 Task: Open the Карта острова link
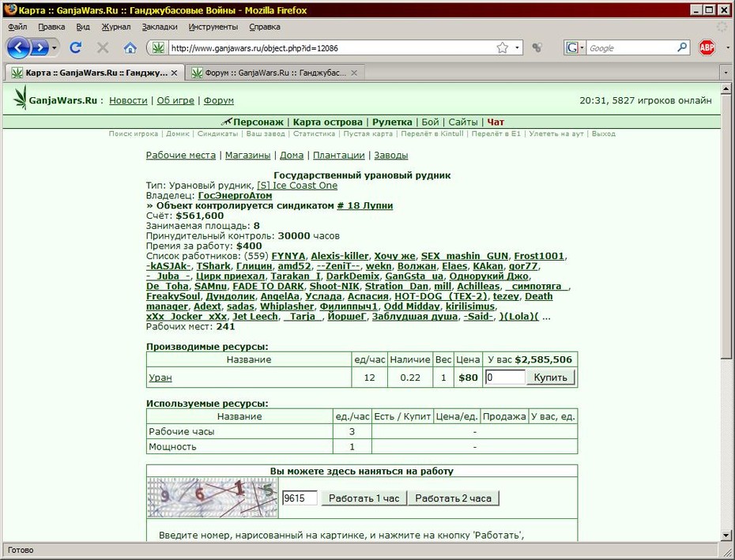click(x=328, y=122)
